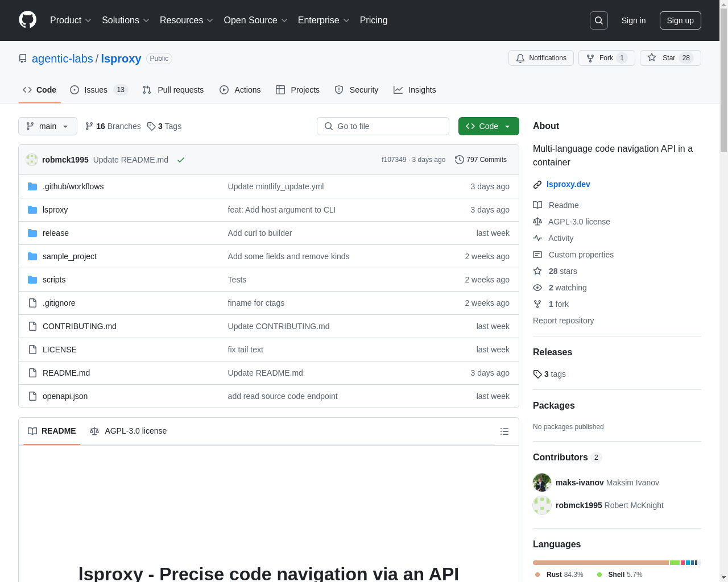Click the GitHub logo icon

[x=27, y=20]
